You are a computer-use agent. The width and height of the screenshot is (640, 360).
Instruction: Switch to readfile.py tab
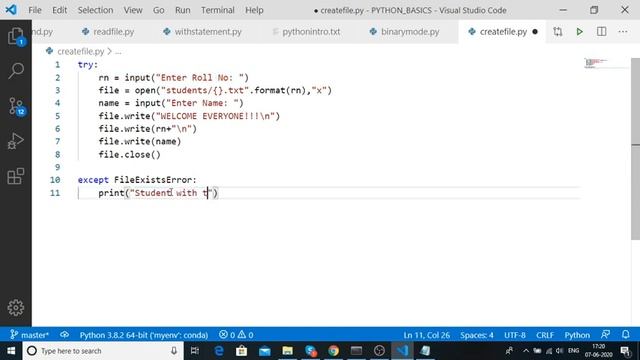(108, 31)
